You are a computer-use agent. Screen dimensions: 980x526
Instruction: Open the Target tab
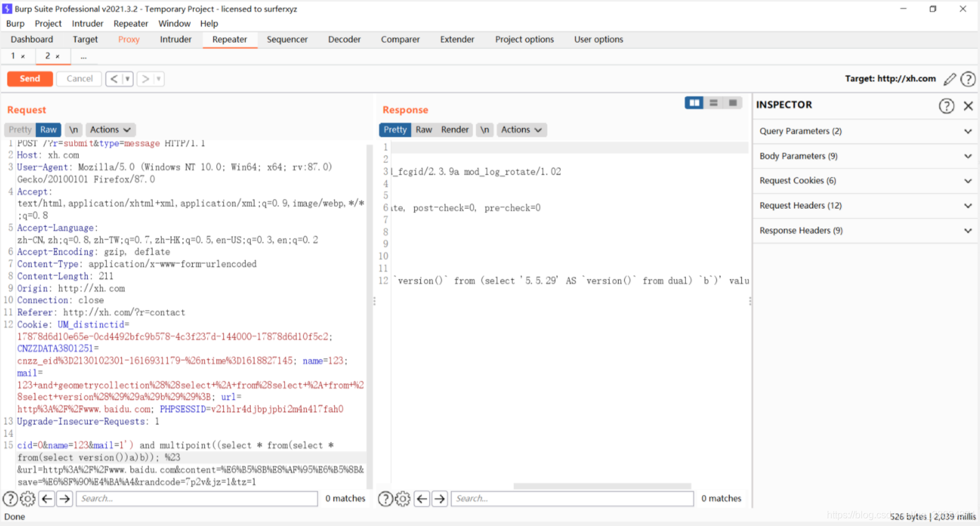click(x=85, y=40)
